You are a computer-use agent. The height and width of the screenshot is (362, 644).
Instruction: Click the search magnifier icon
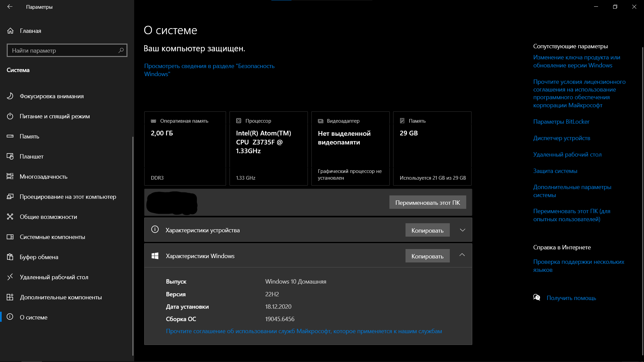click(x=121, y=50)
